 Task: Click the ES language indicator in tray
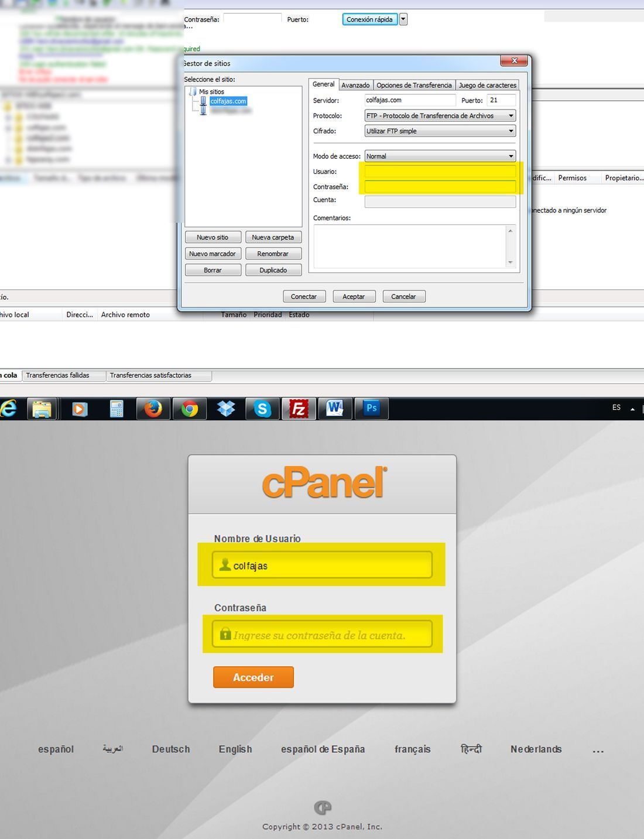coord(616,407)
